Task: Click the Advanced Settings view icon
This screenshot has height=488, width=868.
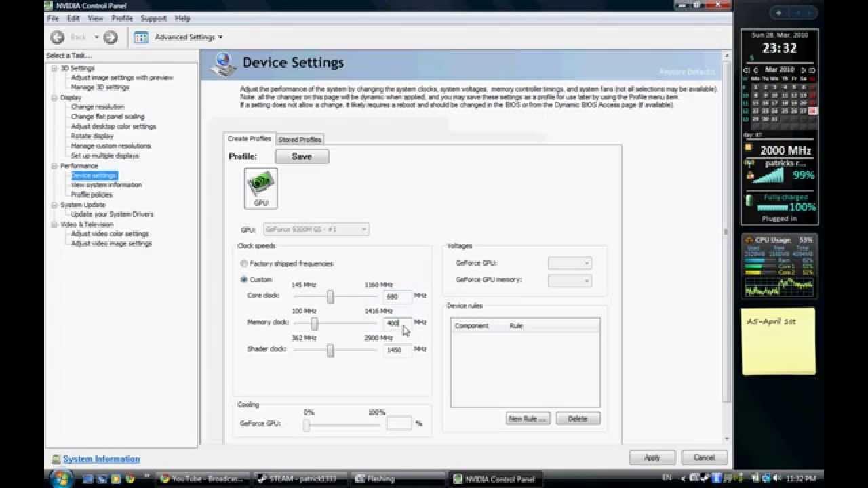Action: (141, 37)
